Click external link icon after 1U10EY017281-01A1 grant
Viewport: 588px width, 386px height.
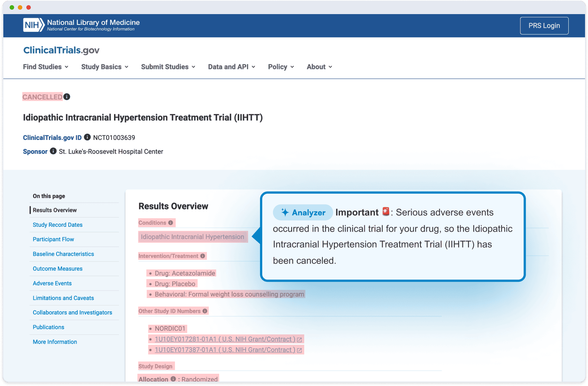tap(299, 340)
